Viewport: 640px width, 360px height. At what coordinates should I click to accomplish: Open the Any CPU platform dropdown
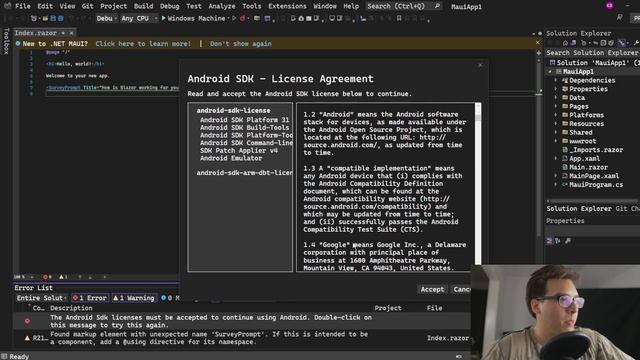pyautogui.click(x=139, y=18)
